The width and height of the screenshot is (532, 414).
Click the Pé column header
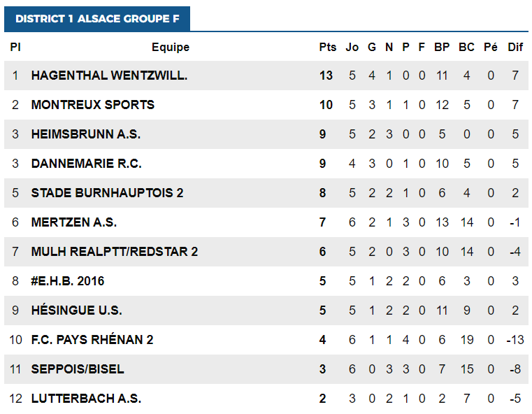point(491,48)
